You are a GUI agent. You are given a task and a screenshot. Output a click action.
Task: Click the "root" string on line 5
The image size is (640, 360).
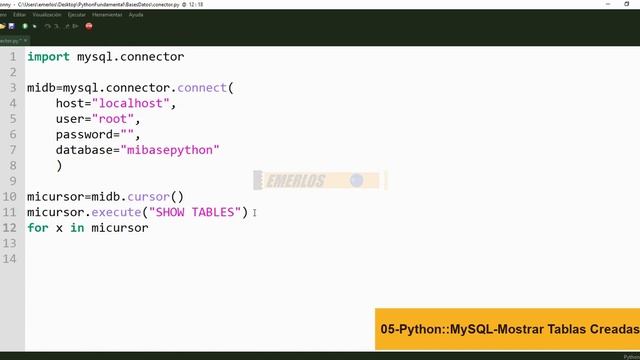[x=113, y=119]
